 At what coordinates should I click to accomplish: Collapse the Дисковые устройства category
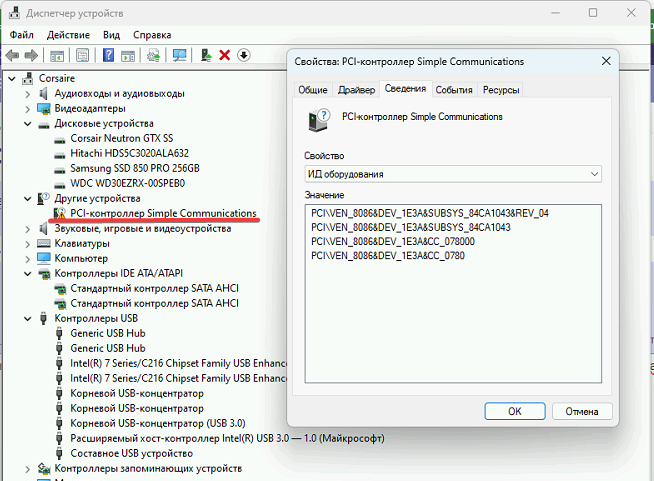tap(27, 123)
